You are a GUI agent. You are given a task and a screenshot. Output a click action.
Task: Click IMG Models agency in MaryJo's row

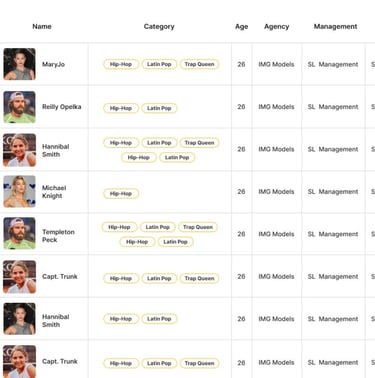tap(276, 64)
